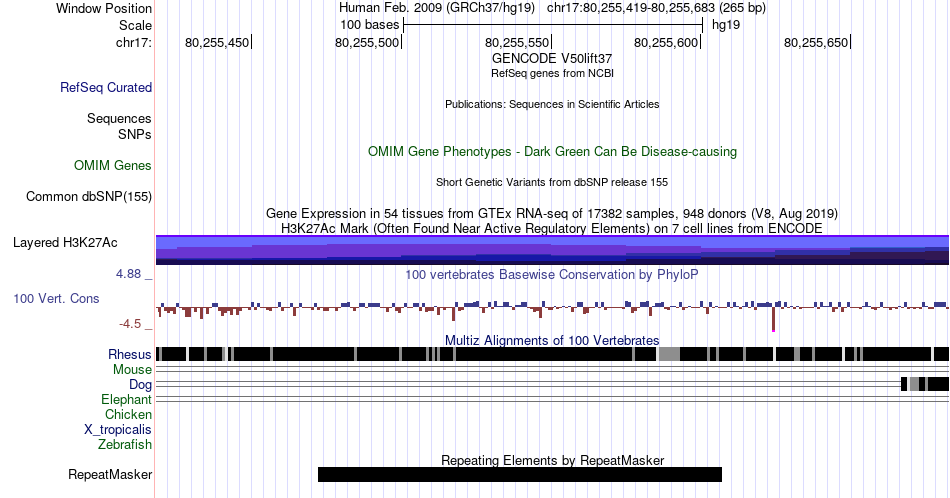Click Multiz Alignments of 100 Vertebrates title
Image resolution: width=950 pixels, height=498 pixels.
click(x=552, y=340)
